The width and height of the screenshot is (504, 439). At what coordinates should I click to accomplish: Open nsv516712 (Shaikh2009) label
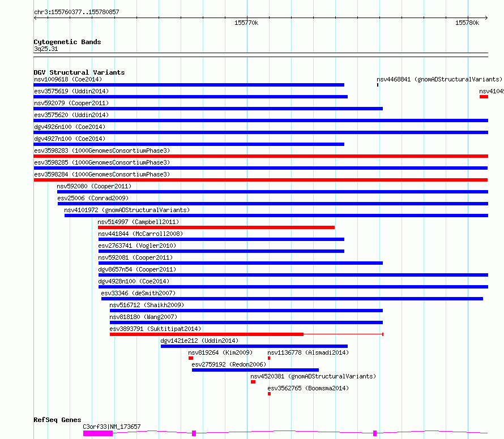click(x=147, y=305)
